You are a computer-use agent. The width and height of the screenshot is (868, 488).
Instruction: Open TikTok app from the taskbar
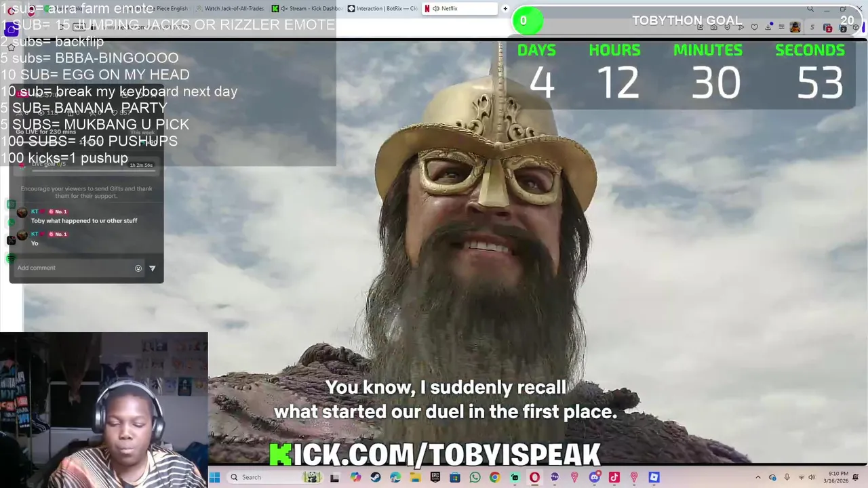(614, 478)
